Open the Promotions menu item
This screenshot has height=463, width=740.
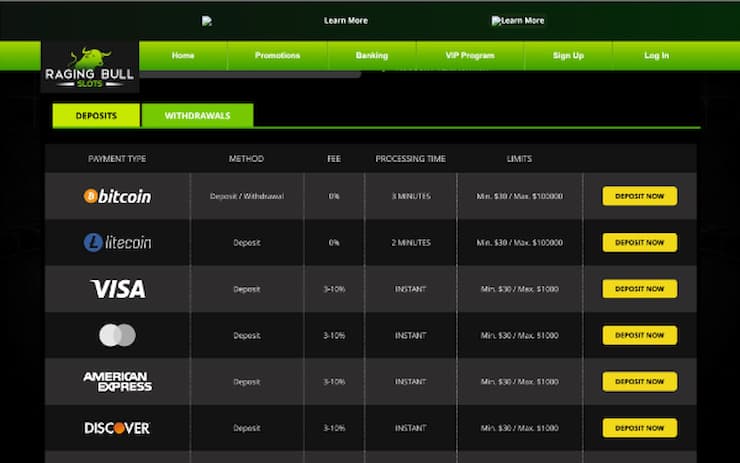click(278, 56)
